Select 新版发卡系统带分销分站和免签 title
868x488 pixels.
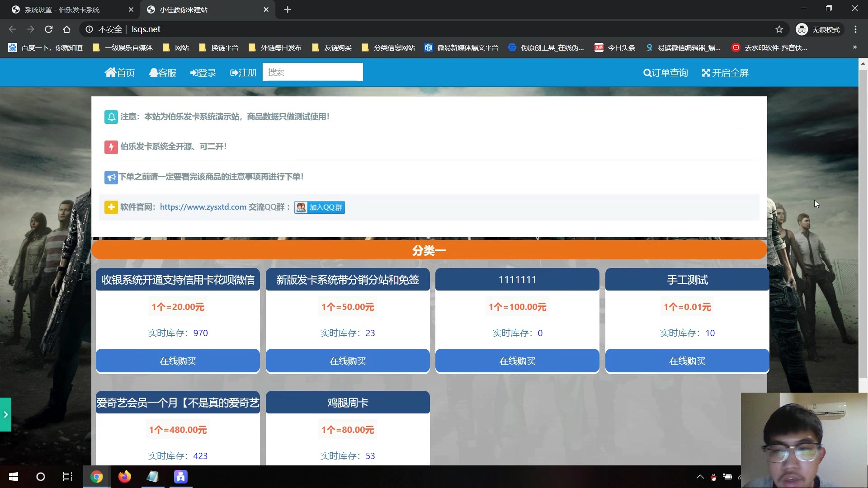(348, 280)
